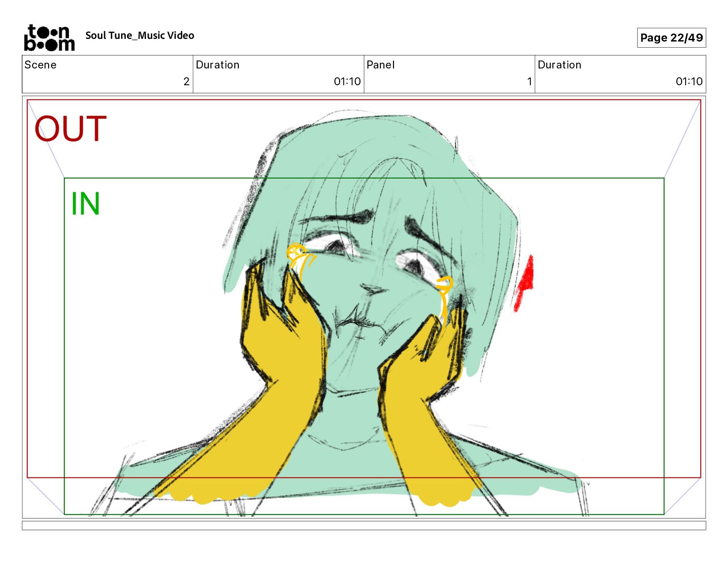Click the red arrow beside the character's head

point(525,283)
